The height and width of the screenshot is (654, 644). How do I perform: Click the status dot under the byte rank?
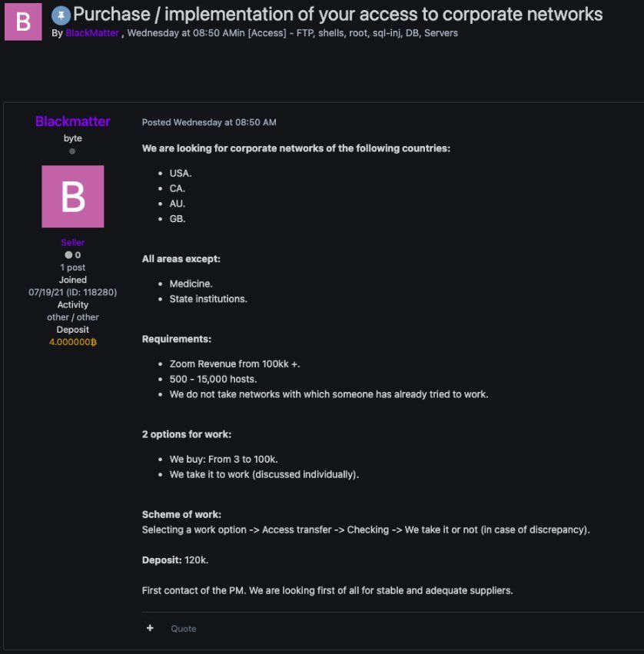click(x=72, y=151)
